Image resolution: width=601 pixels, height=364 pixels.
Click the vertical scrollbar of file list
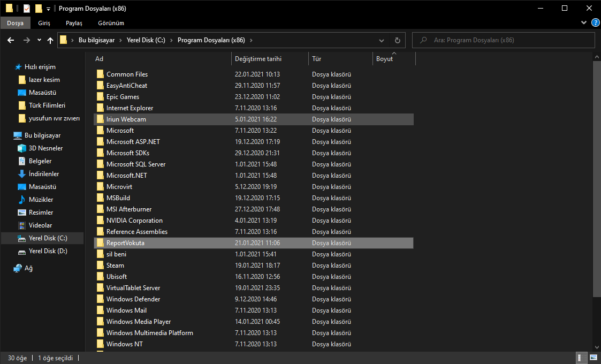click(x=597, y=177)
